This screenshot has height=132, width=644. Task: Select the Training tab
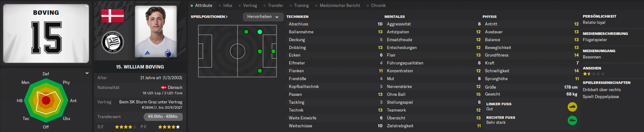[x=301, y=6]
